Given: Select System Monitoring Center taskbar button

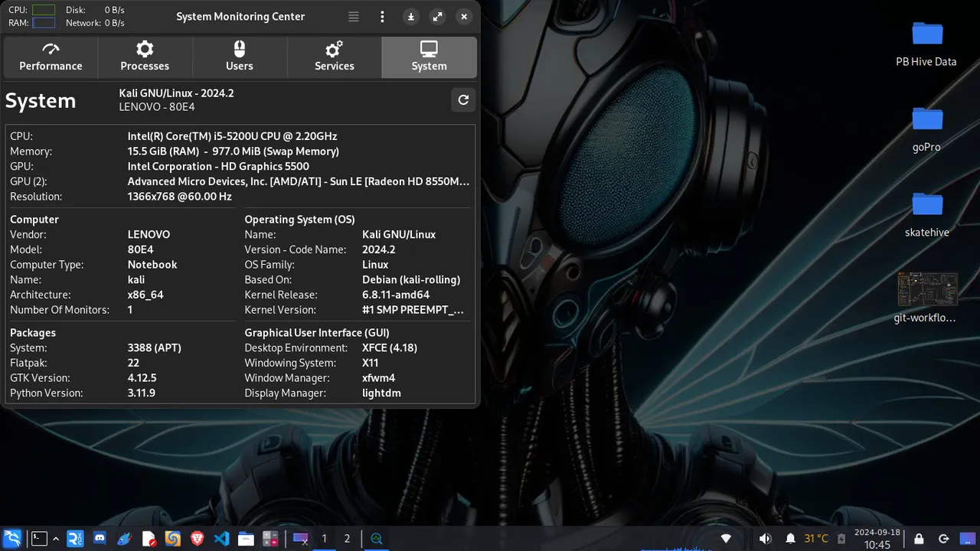Looking at the screenshot, I should [376, 539].
